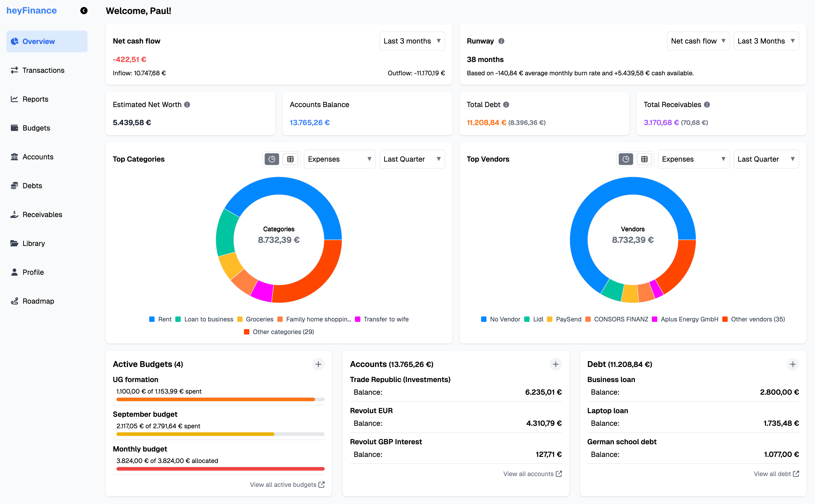Image resolution: width=815 pixels, height=504 pixels.
Task: Click the Monthly budget progress bar
Action: point(220,469)
